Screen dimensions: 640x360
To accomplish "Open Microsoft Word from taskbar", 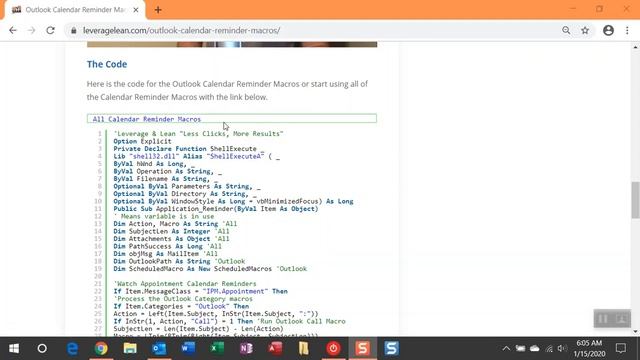I will (x=188, y=348).
